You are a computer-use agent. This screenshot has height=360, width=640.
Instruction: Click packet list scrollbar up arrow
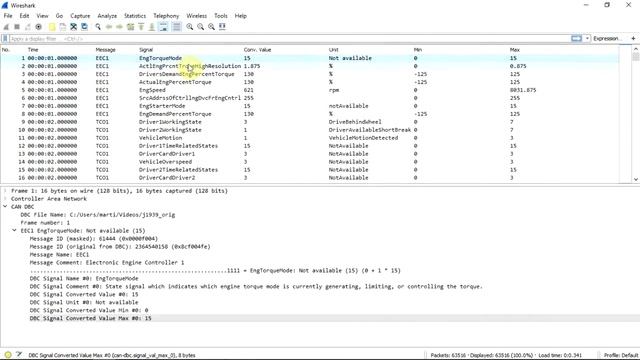coord(636,49)
